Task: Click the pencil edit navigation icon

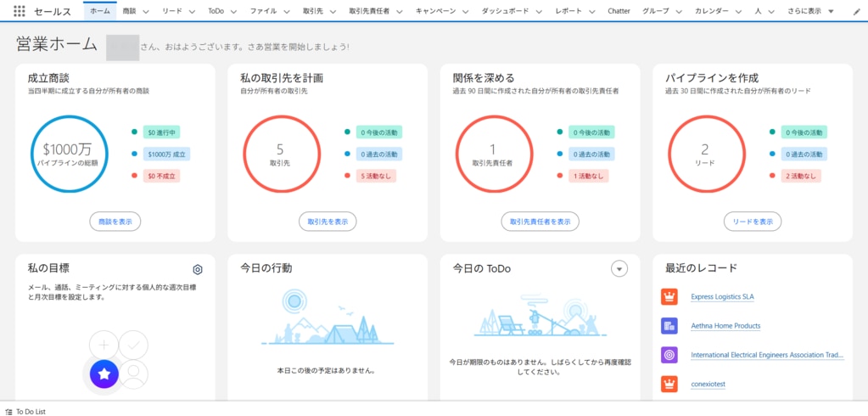Action: pyautogui.click(x=857, y=12)
